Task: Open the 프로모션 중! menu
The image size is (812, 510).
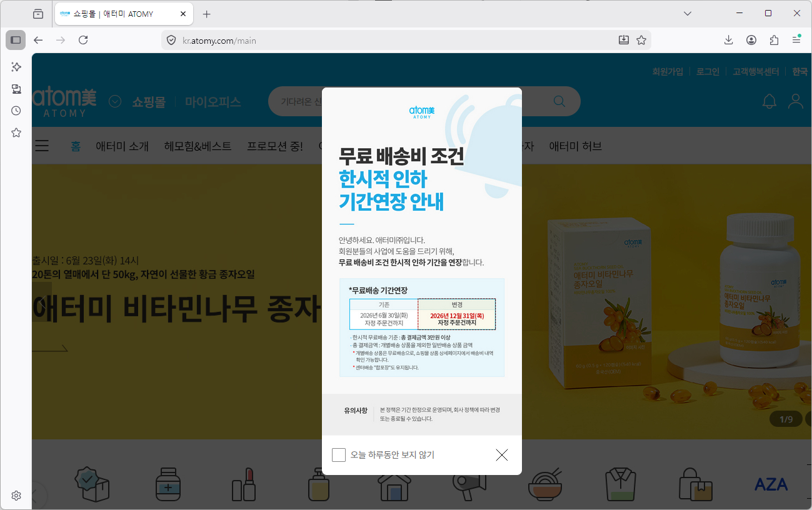Action: [x=275, y=146]
